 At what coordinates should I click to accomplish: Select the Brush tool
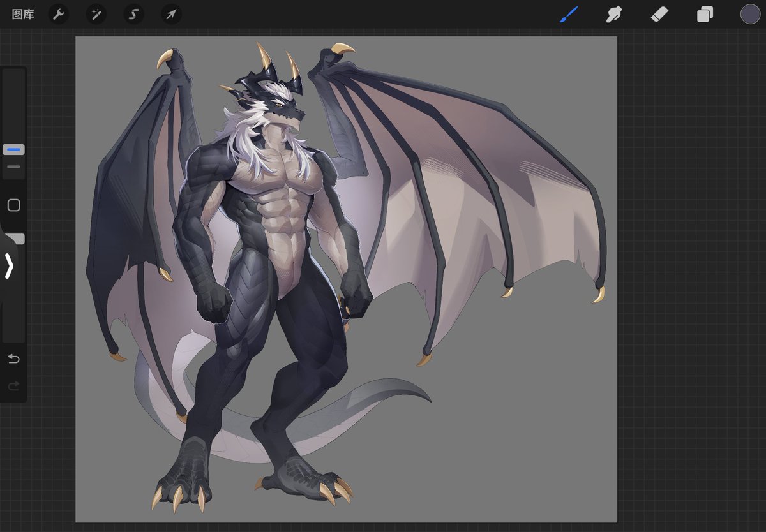point(569,14)
